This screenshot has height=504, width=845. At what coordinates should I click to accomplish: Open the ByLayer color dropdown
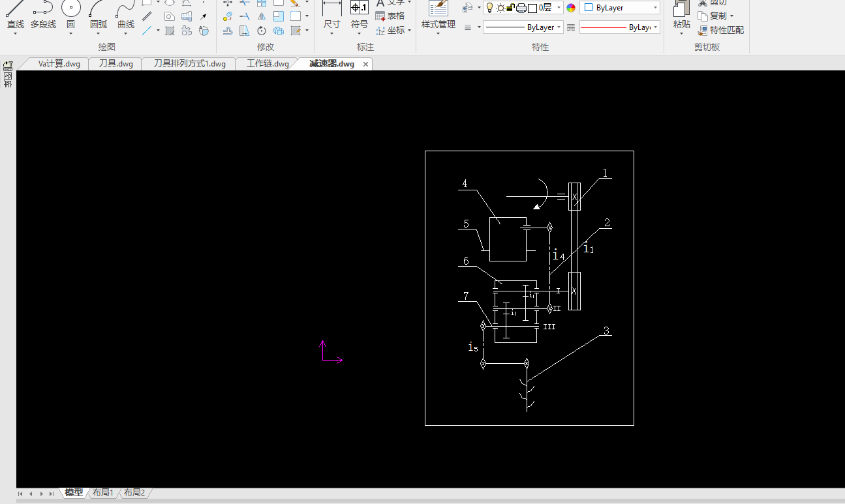pyautogui.click(x=619, y=8)
